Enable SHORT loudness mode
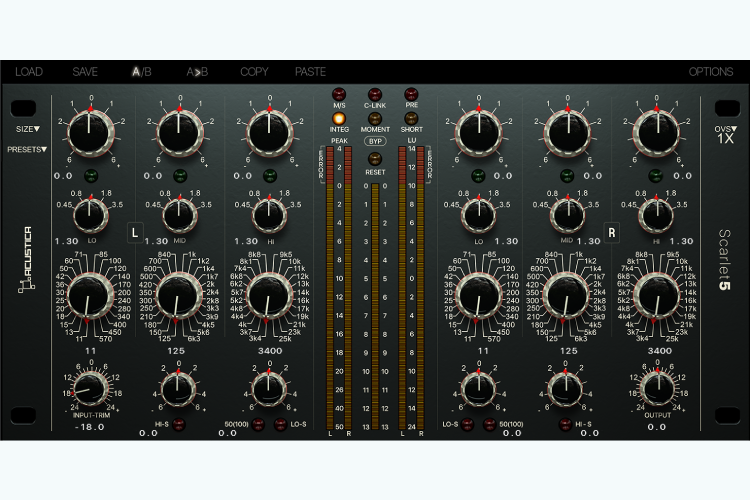 click(x=411, y=118)
